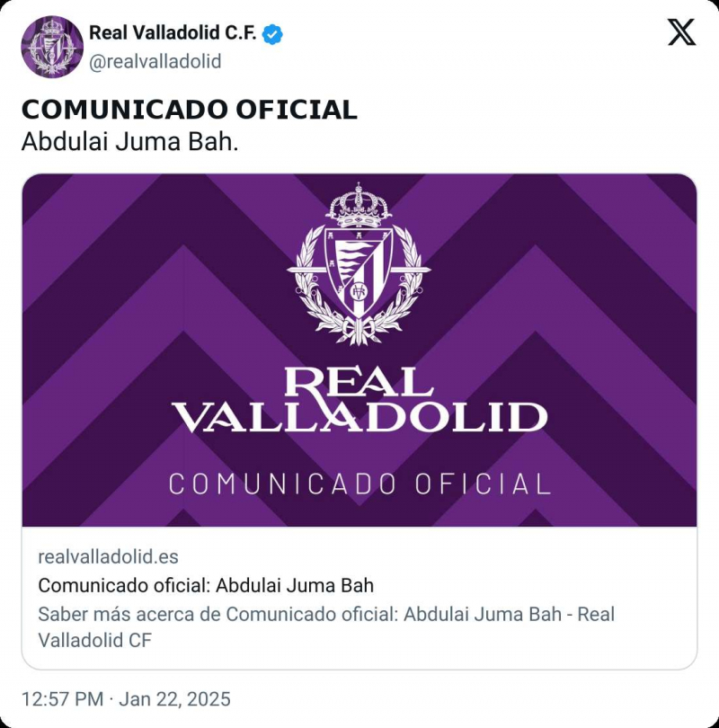
Task: Click the crown atop the banner crest
Action: [359, 205]
